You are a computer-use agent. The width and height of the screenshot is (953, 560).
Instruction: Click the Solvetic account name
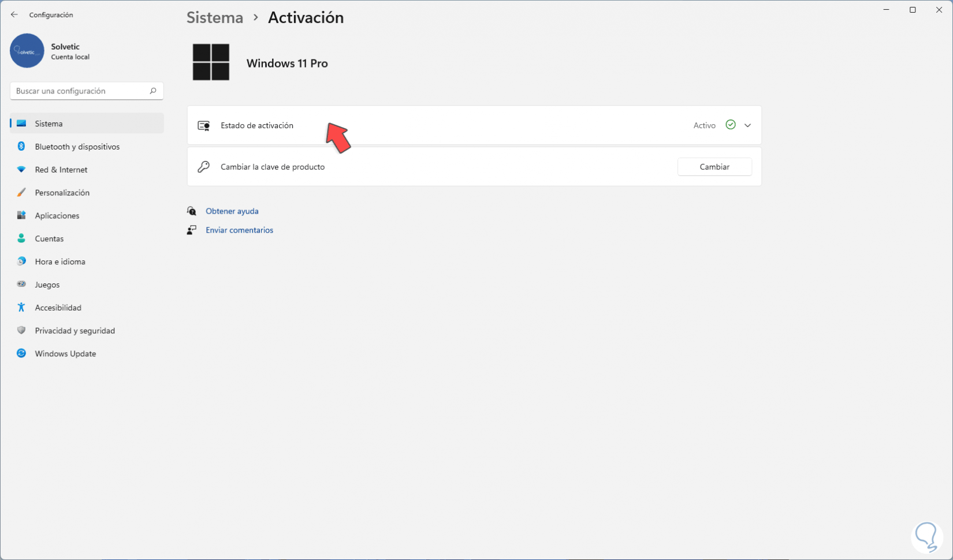coord(65,47)
